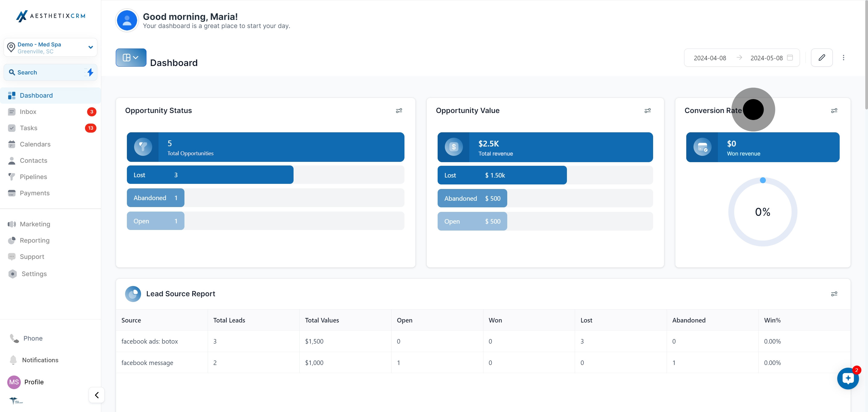Image resolution: width=868 pixels, height=412 pixels.
Task: Open the Reporting section
Action: click(x=34, y=240)
